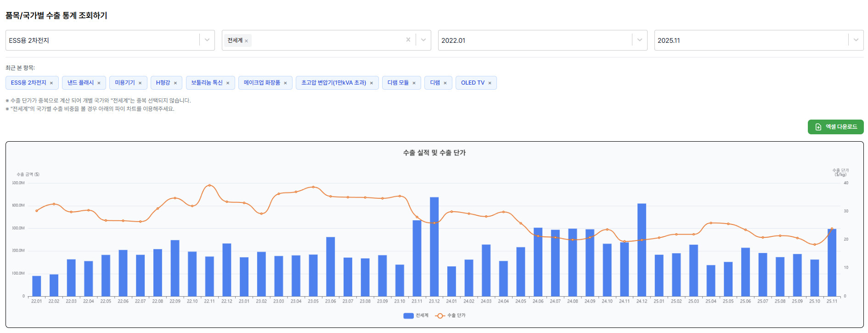The image size is (868, 333).
Task: Select 디램 모듈 from recent items
Action: 398,83
